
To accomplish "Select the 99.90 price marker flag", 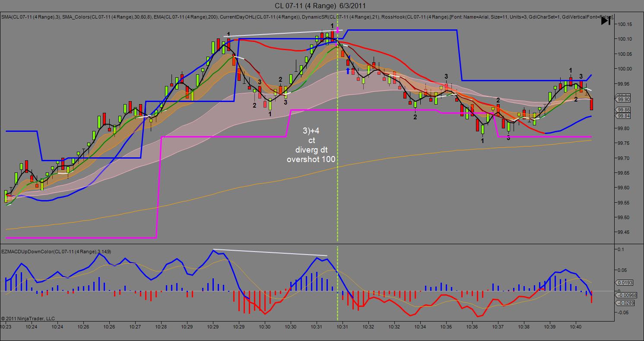I will tap(623, 99).
